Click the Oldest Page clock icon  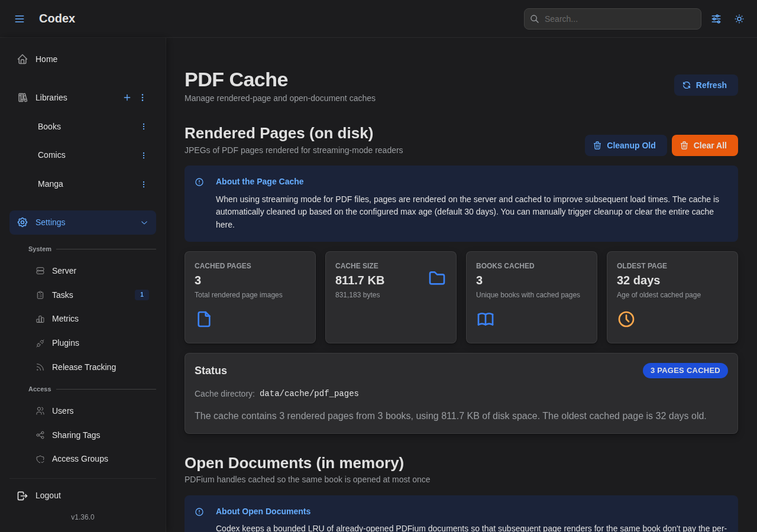626,319
